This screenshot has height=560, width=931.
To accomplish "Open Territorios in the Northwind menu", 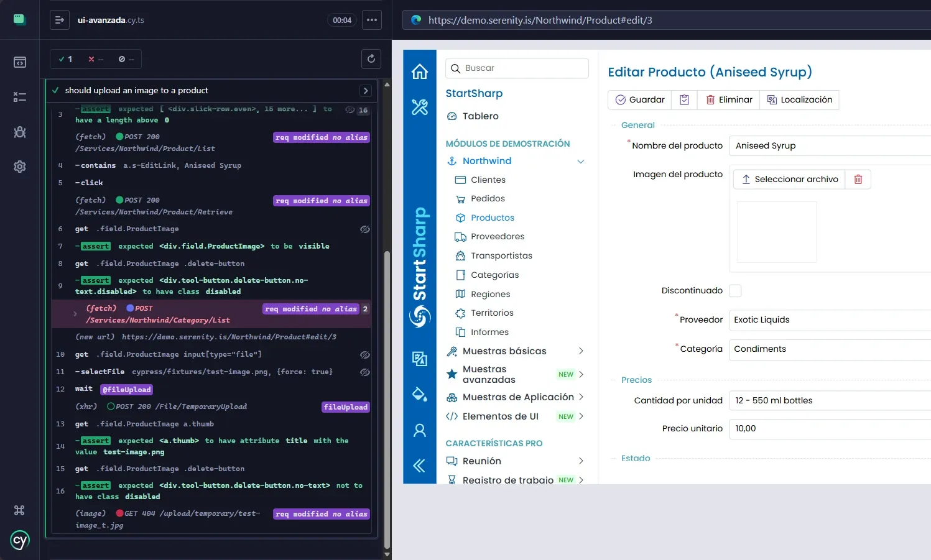I will (492, 313).
